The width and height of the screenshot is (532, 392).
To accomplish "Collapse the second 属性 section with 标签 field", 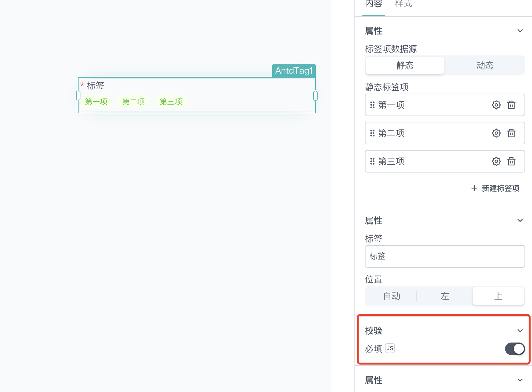I will coord(520,220).
